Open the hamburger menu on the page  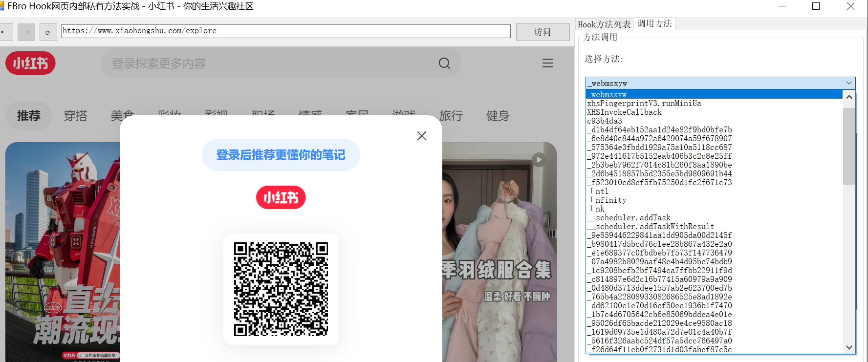(548, 63)
